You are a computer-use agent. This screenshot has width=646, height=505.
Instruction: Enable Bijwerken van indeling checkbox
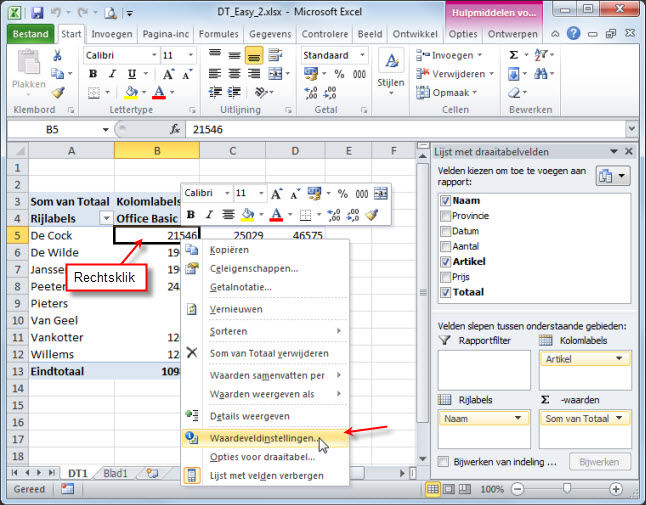click(x=443, y=462)
